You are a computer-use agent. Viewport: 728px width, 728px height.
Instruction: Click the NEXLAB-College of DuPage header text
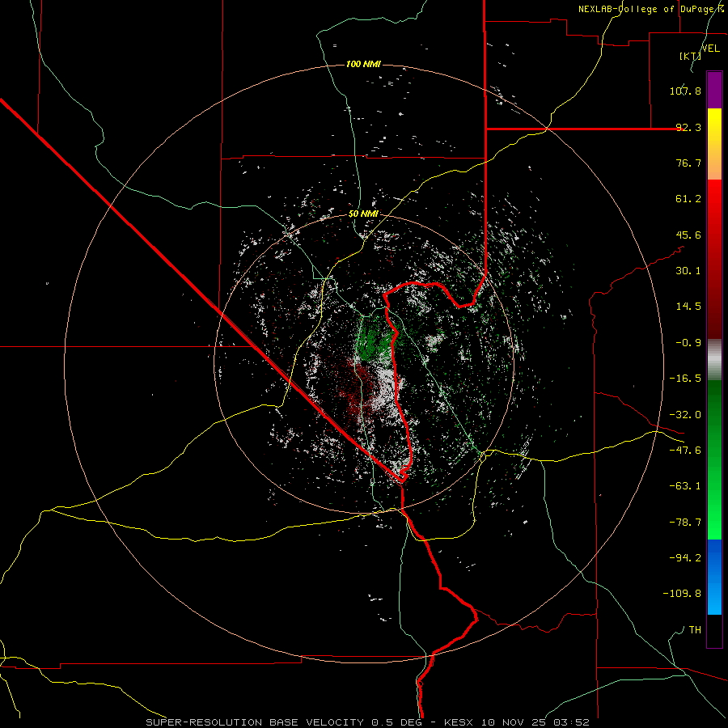point(651,9)
